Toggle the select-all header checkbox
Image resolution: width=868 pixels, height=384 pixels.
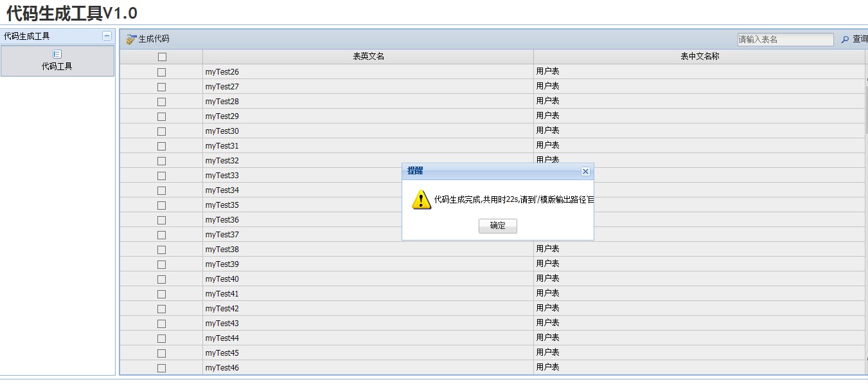pyautogui.click(x=162, y=57)
